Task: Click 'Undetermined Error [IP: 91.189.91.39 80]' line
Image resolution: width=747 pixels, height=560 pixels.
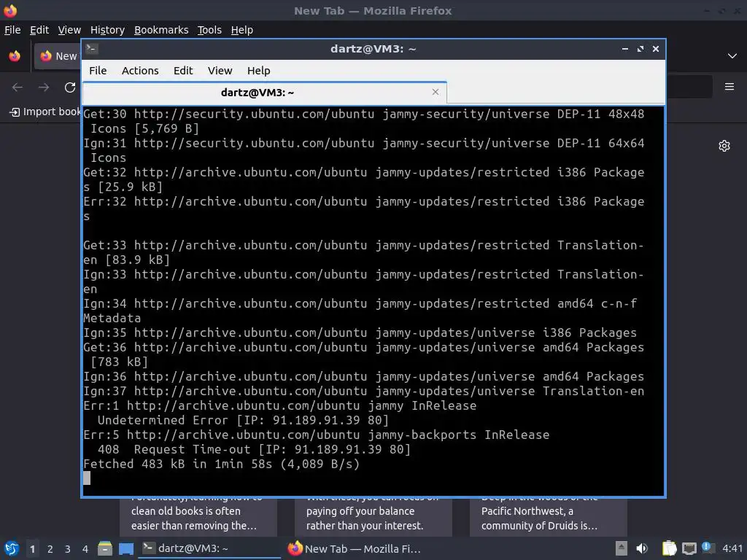Action: pyautogui.click(x=243, y=420)
